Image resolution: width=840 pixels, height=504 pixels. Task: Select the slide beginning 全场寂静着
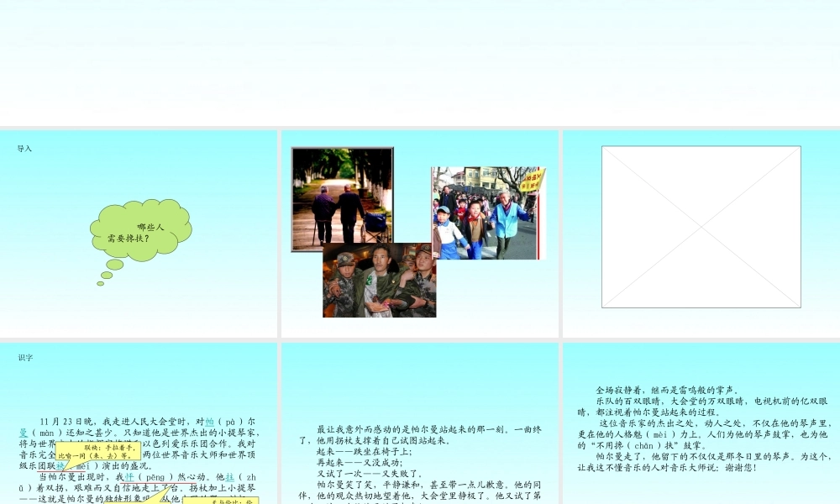[x=701, y=423]
